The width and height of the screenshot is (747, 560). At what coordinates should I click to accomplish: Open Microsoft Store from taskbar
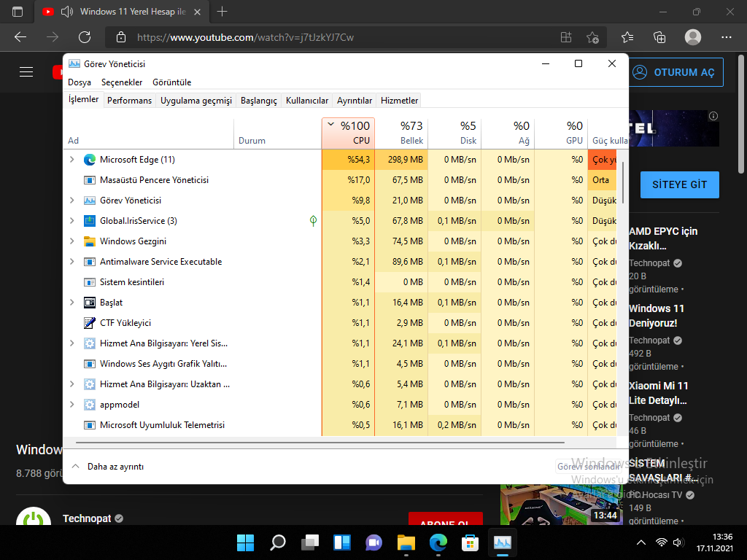pyautogui.click(x=471, y=542)
